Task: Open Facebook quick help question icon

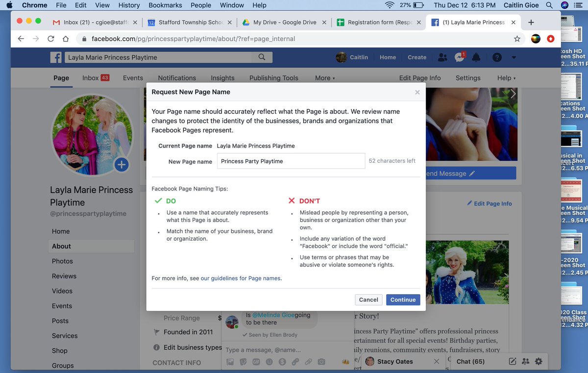Action: tap(497, 57)
